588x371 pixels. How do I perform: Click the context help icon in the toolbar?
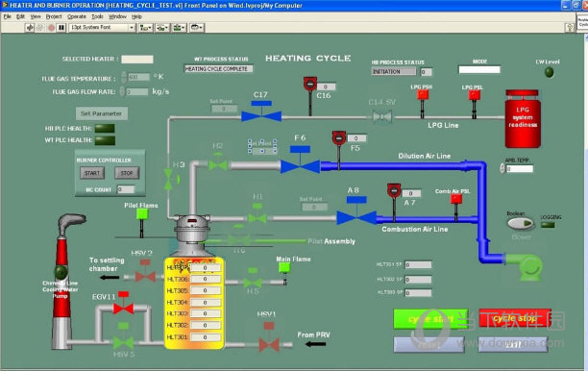(570, 27)
